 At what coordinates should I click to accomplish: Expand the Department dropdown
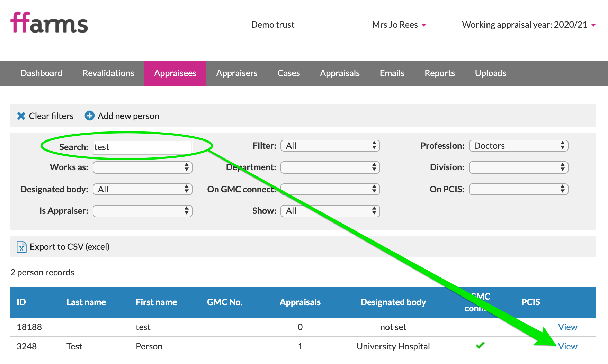click(x=330, y=167)
